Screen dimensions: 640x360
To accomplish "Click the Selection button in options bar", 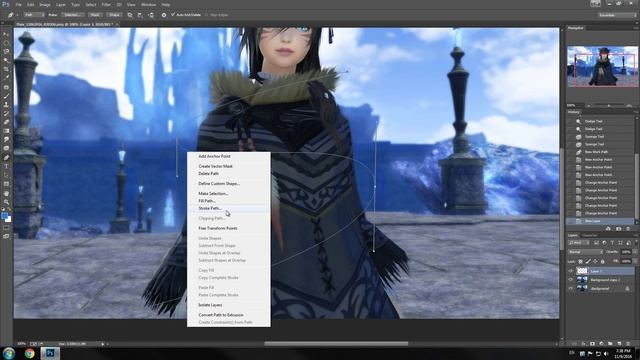I will [73, 15].
